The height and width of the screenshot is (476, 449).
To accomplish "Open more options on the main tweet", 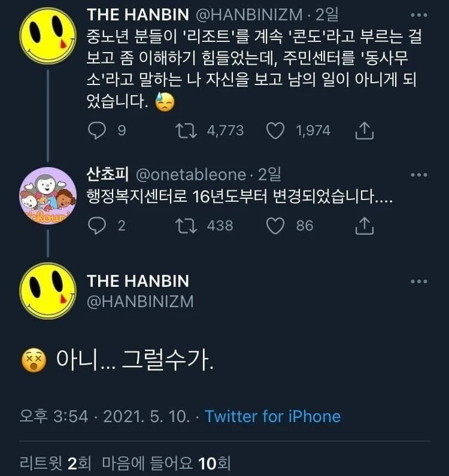I will click(418, 281).
